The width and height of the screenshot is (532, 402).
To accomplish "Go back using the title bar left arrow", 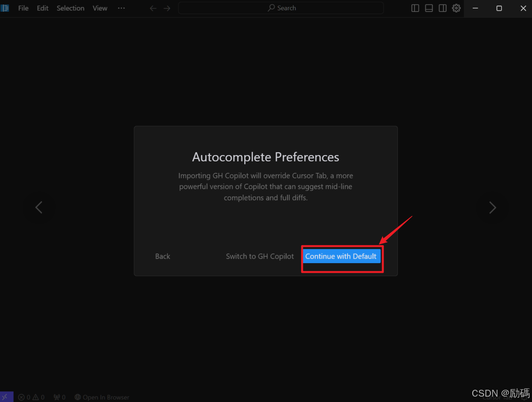I will (153, 8).
